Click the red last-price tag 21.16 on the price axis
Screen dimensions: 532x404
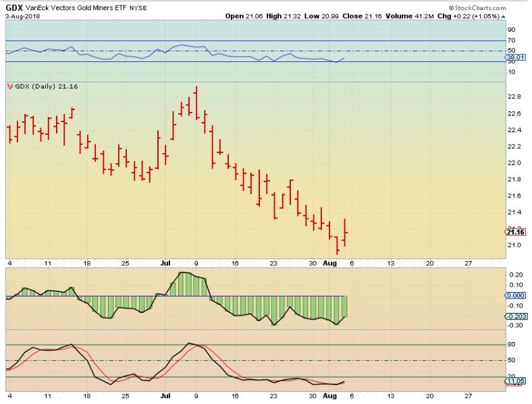point(515,232)
